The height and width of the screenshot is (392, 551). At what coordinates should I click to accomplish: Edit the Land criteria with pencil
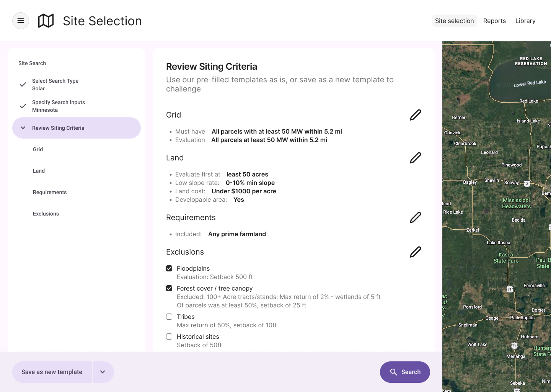pos(415,158)
